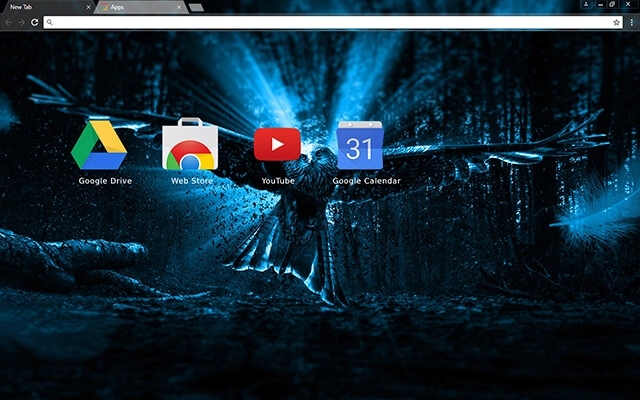Click the Google Drive label text

click(105, 181)
